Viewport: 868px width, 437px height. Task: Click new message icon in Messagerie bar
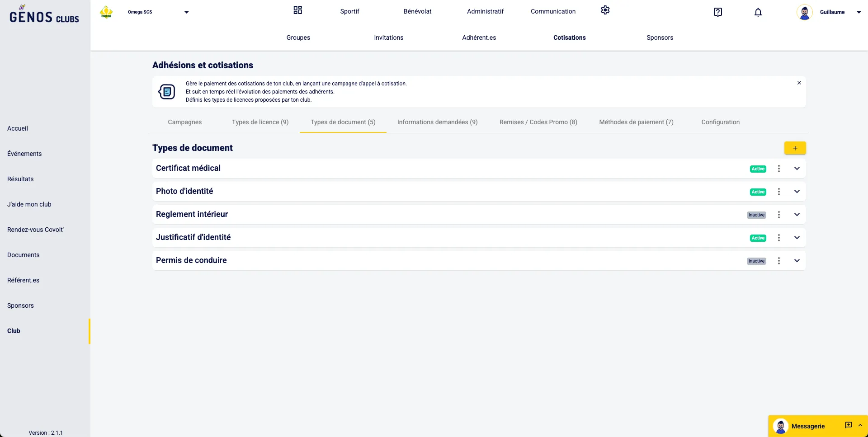(x=848, y=425)
